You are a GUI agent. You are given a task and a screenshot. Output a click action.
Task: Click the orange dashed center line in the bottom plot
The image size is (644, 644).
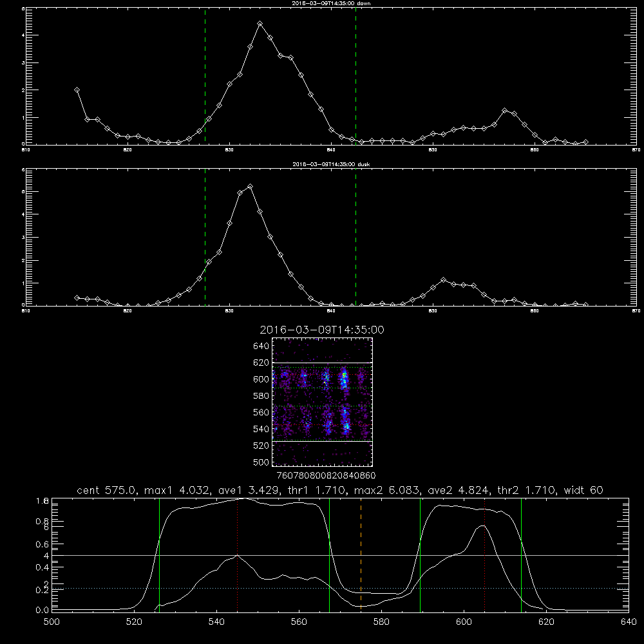coord(361,554)
